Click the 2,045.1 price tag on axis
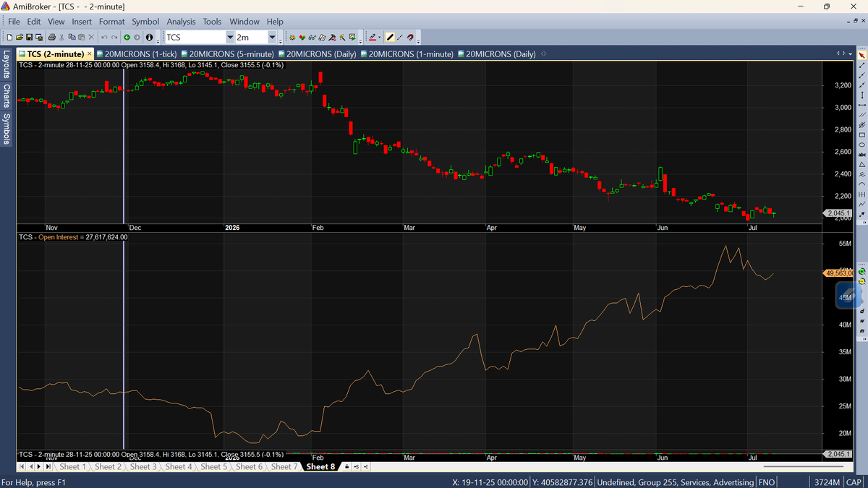This screenshot has height=488, width=868. click(839, 213)
